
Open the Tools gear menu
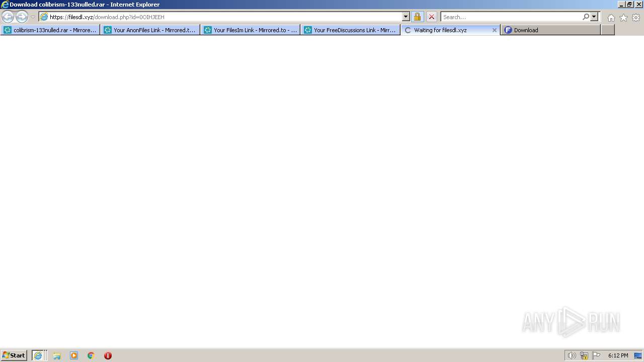[x=636, y=18]
